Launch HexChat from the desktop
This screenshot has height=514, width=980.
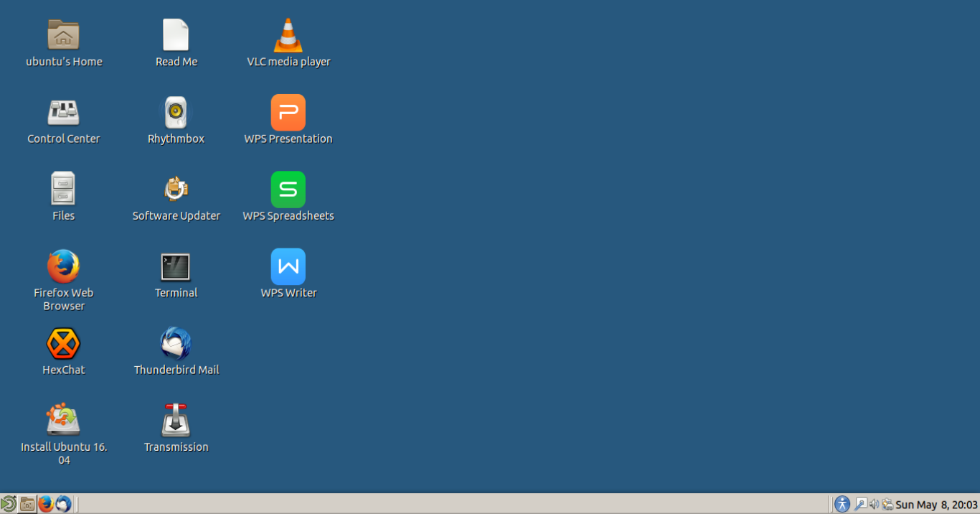tap(63, 343)
